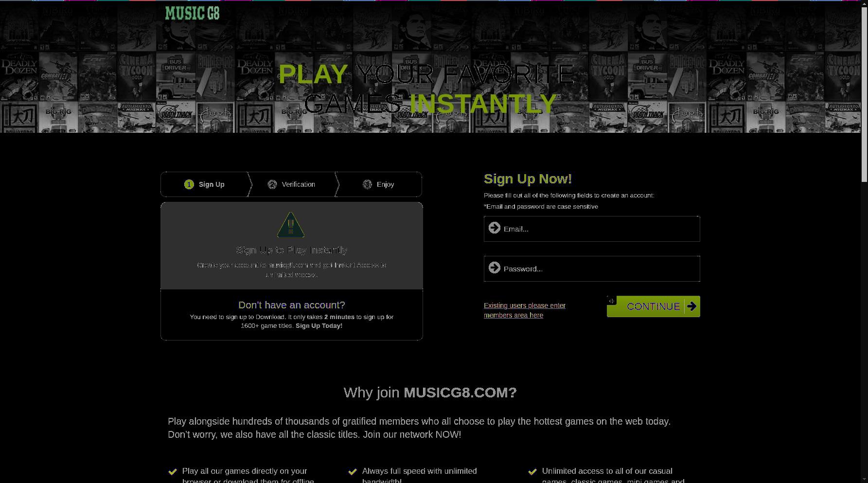Click the arrow icon on Continue button
This screenshot has width=868, height=483.
[691, 306]
